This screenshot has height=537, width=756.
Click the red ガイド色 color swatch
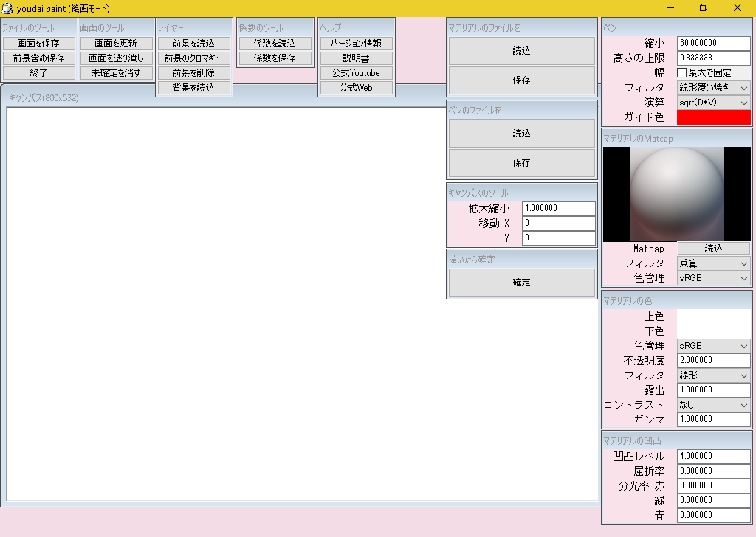(713, 117)
